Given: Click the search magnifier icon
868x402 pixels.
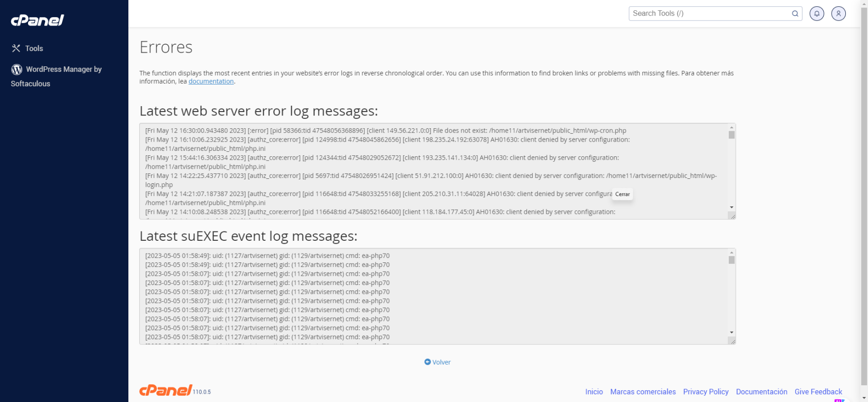Looking at the screenshot, I should tap(795, 14).
